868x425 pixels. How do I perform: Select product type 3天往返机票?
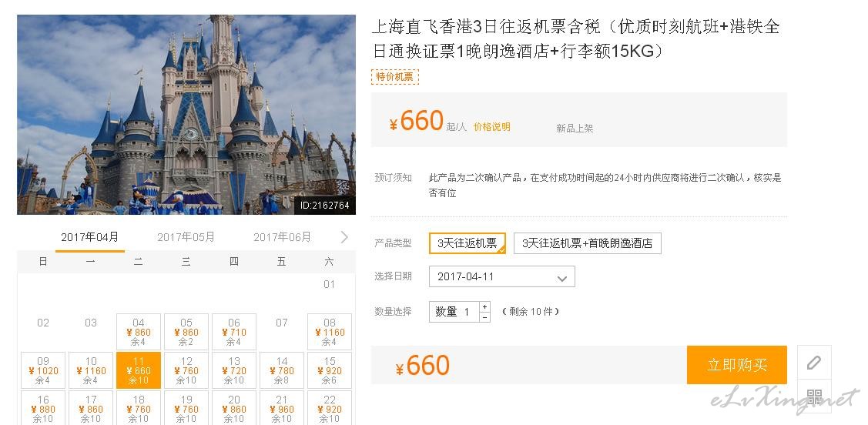click(468, 243)
